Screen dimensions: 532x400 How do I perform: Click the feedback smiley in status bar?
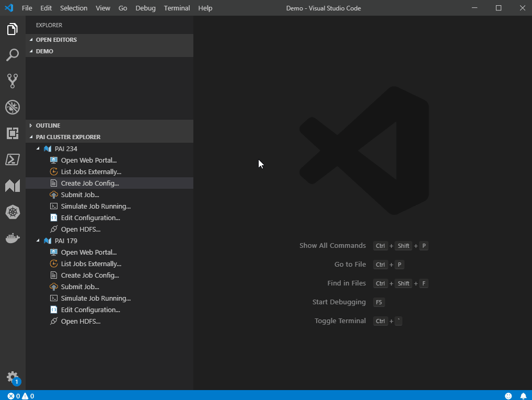(508, 396)
